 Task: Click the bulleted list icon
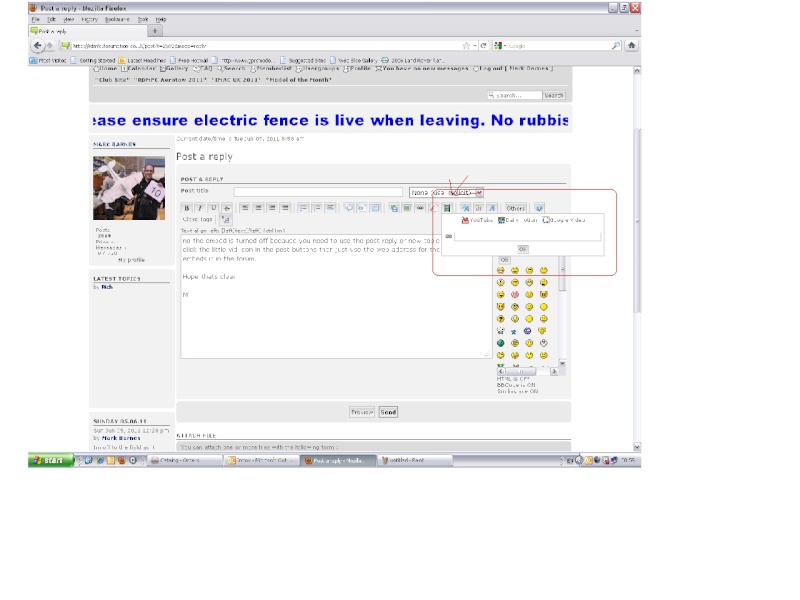coord(303,208)
